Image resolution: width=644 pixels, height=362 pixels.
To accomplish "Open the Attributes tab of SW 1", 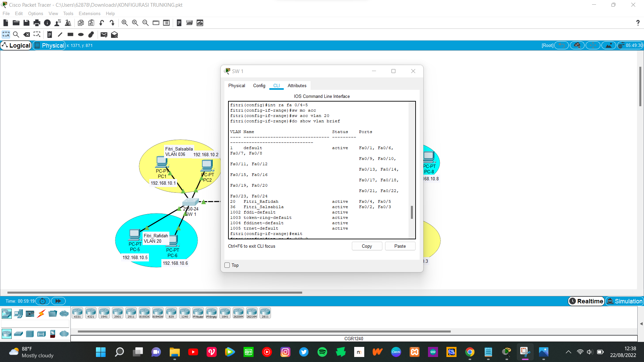I will (x=297, y=85).
